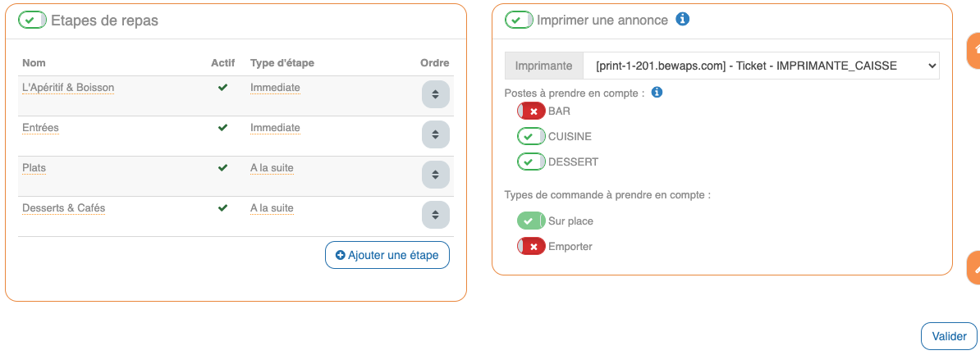Click active checkmark for Plats step

click(222, 167)
